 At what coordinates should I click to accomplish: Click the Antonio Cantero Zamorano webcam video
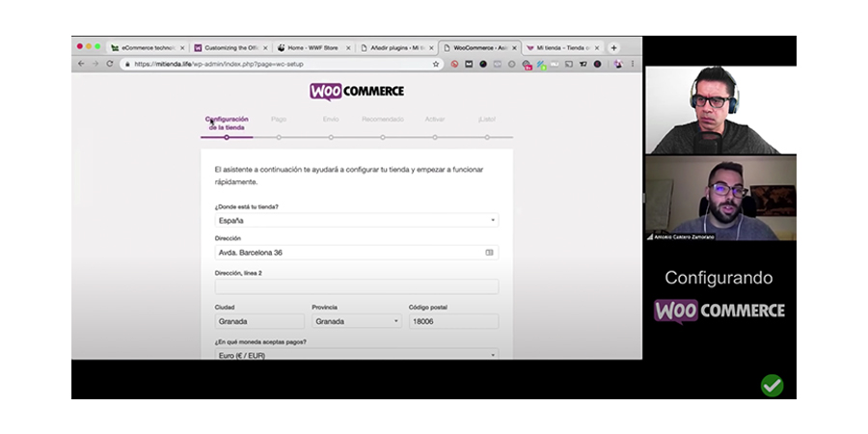pos(720,198)
